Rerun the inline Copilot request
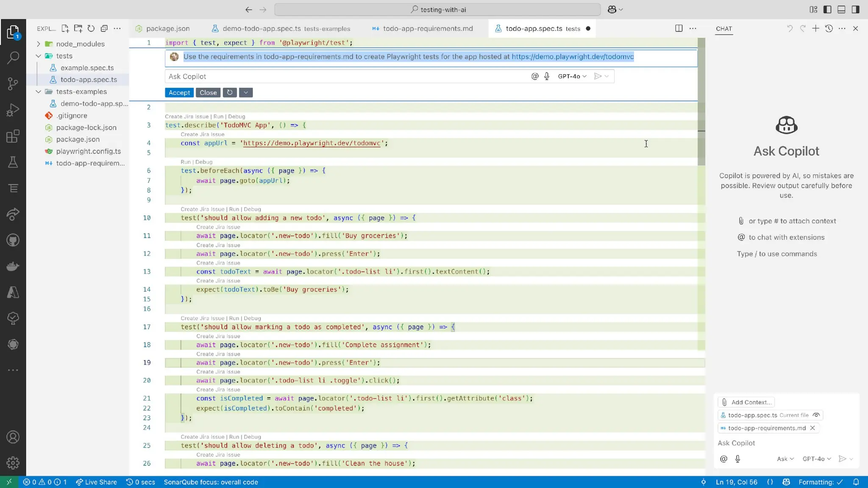 tap(230, 92)
